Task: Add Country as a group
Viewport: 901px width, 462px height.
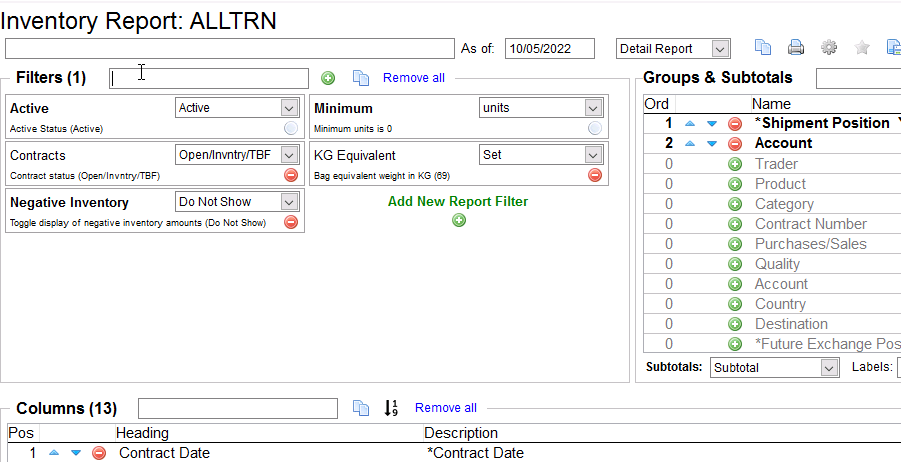Action: [x=734, y=304]
